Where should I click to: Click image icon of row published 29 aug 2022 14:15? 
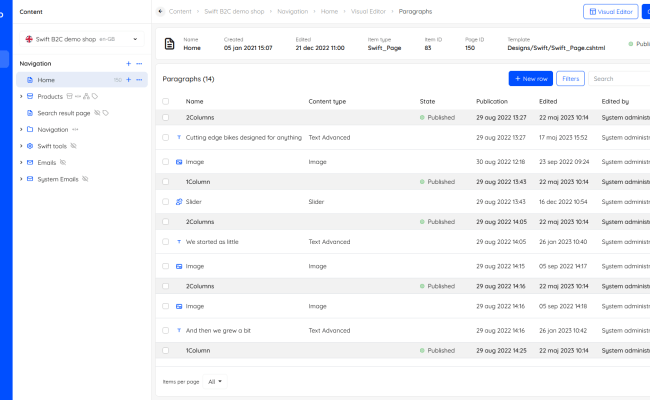(x=179, y=267)
